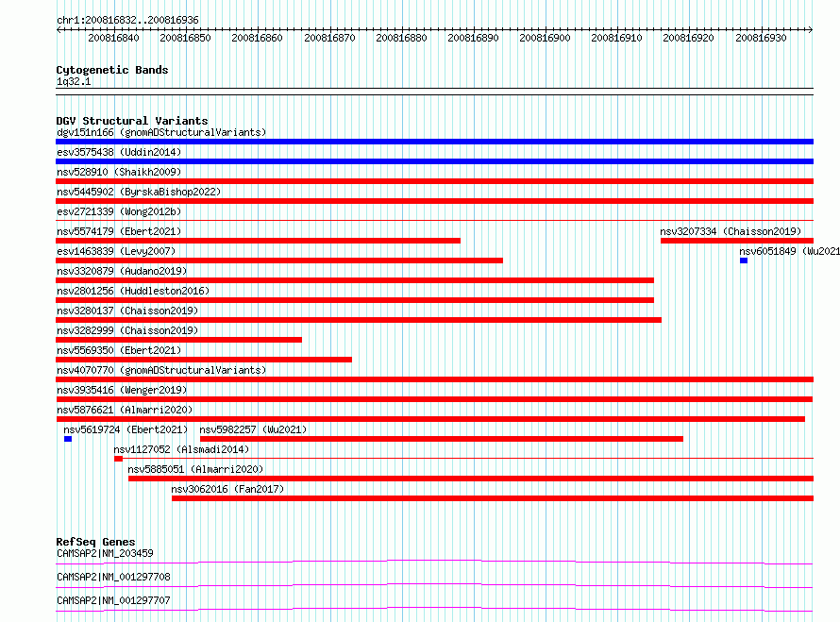Open the nsv5885051 (Almarri2020) label

tap(195, 469)
